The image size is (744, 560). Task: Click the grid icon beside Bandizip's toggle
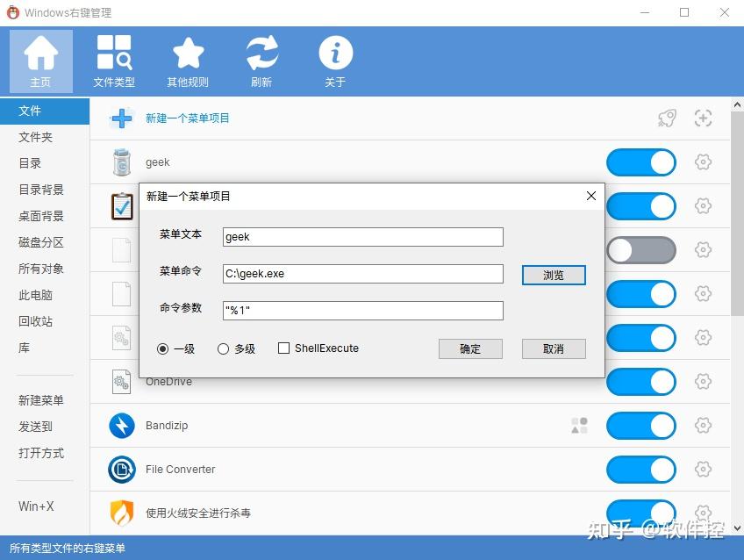[579, 426]
